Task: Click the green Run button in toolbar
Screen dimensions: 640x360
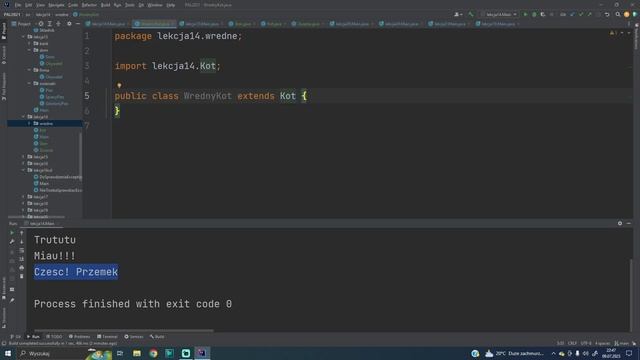Action: click(x=525, y=14)
